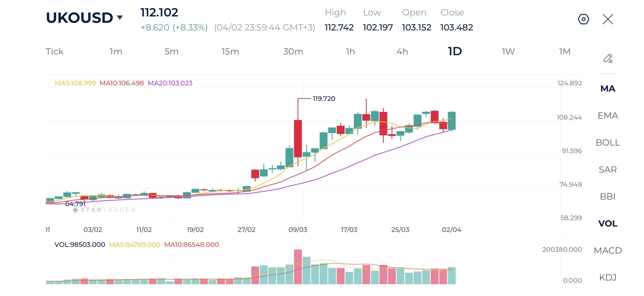Screen dimensions: 644x296
Task: Show the MACD sub-chart indicator
Action: [x=608, y=250]
